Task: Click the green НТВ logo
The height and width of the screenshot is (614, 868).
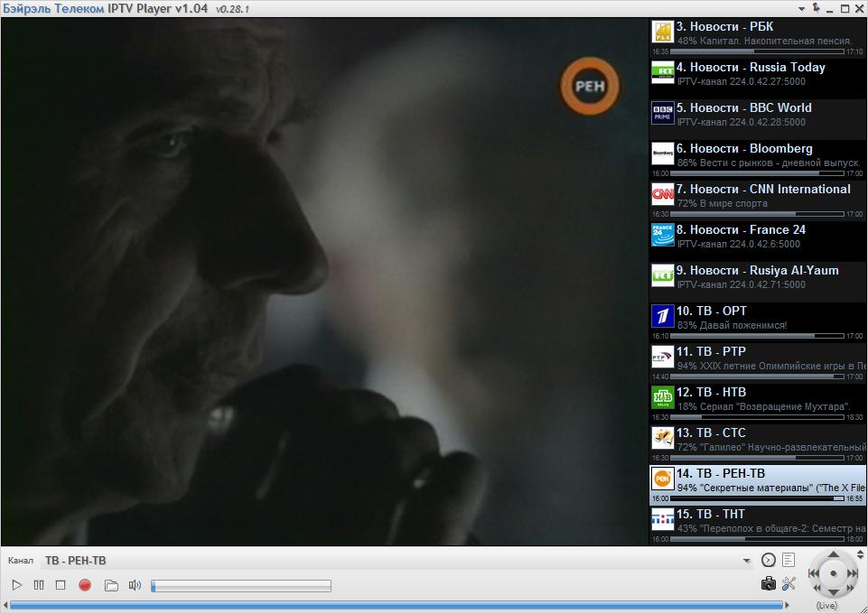Action: coord(663,397)
